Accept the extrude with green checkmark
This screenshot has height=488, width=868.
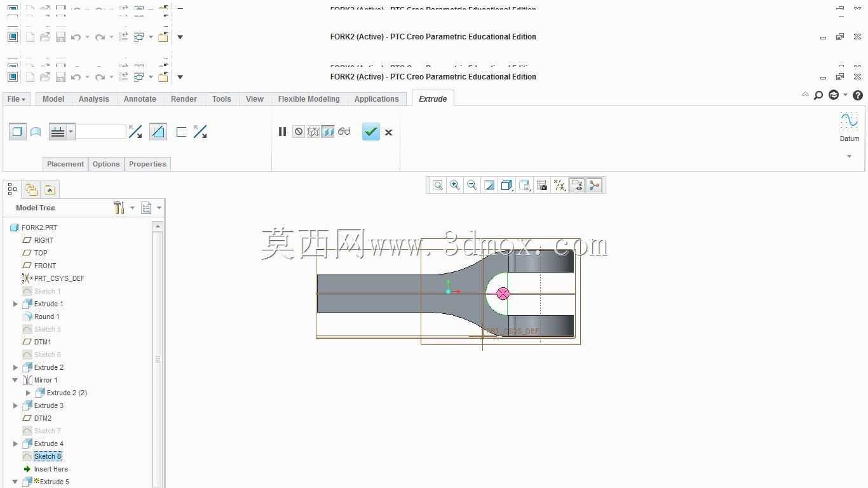371,132
